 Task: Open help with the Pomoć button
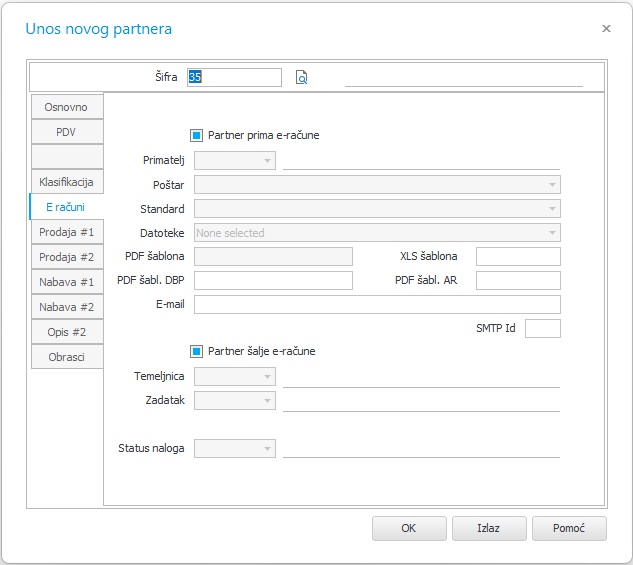569,528
